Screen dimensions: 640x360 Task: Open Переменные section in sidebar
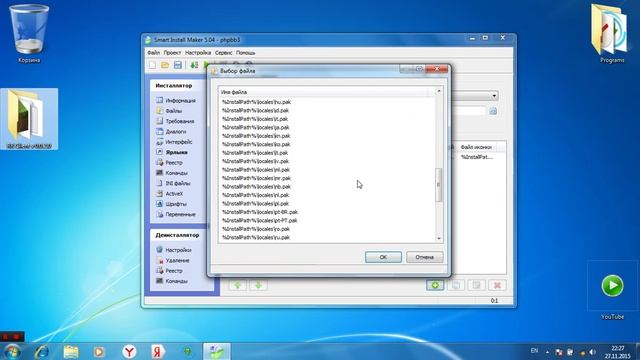176,214
